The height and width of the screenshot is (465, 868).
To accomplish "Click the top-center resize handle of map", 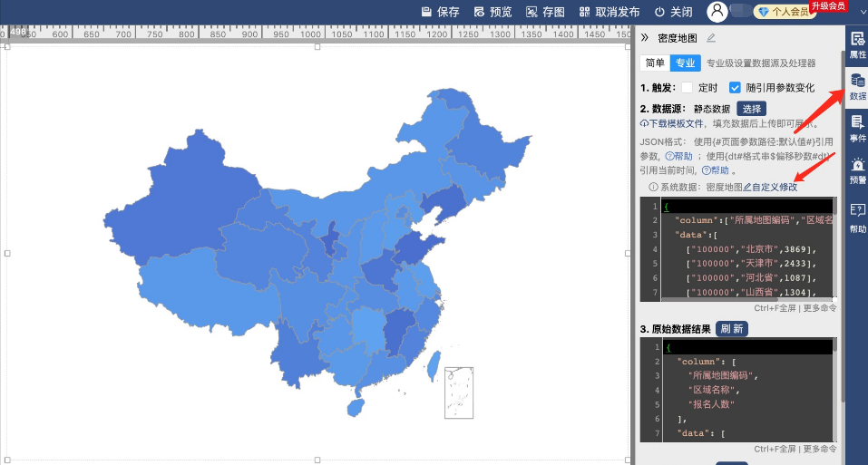I will 317,47.
